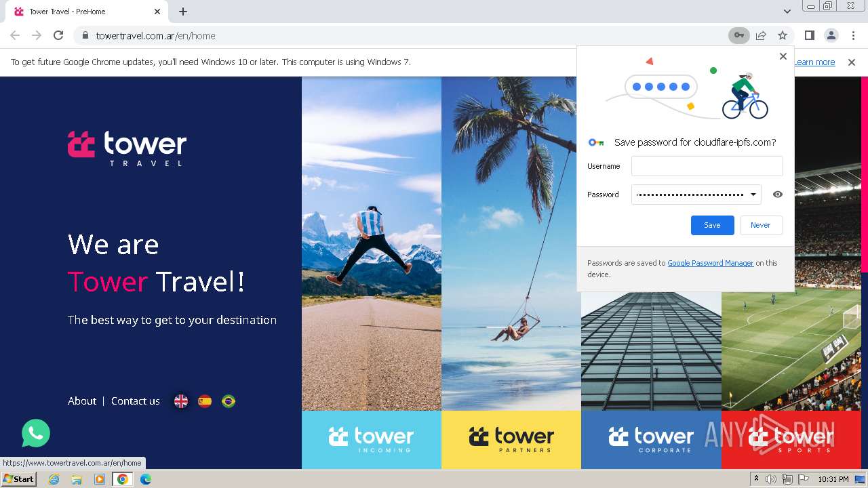Open the volume speaker tray icon
Viewport: 868px width, 488px height.
(x=771, y=479)
